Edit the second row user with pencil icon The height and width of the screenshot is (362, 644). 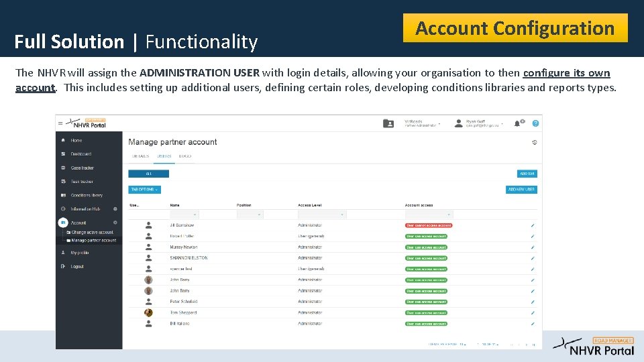(533, 237)
